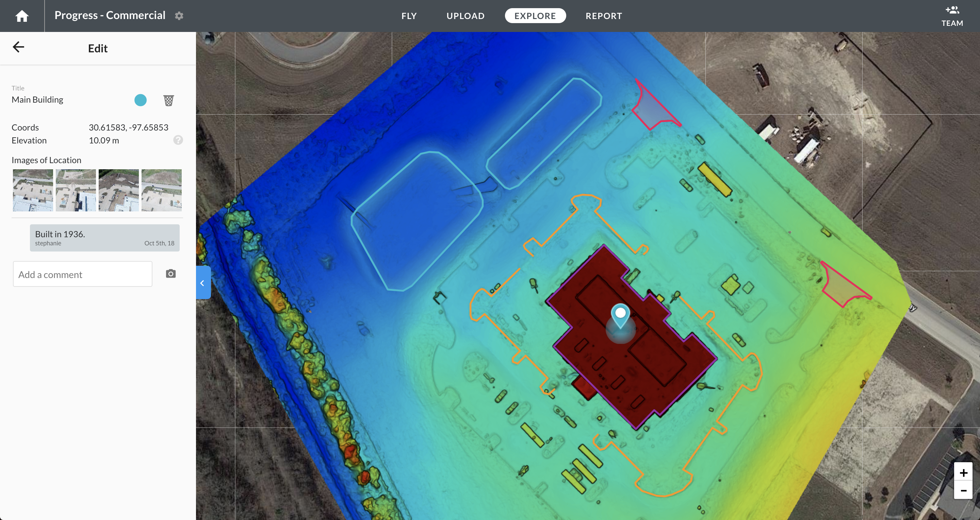Click the Add a comment field
Screen dimensions: 980x520
pyautogui.click(x=83, y=274)
